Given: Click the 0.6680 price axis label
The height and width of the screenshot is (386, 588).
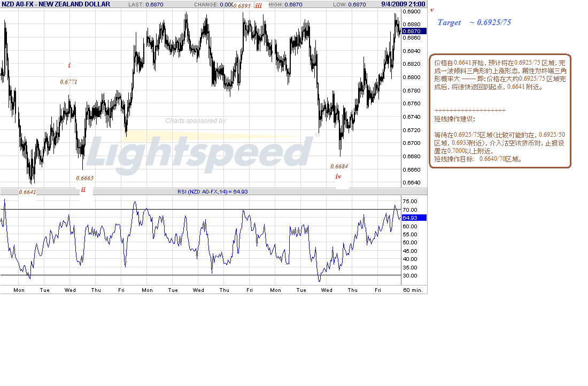Looking at the screenshot, I should pos(412,157).
